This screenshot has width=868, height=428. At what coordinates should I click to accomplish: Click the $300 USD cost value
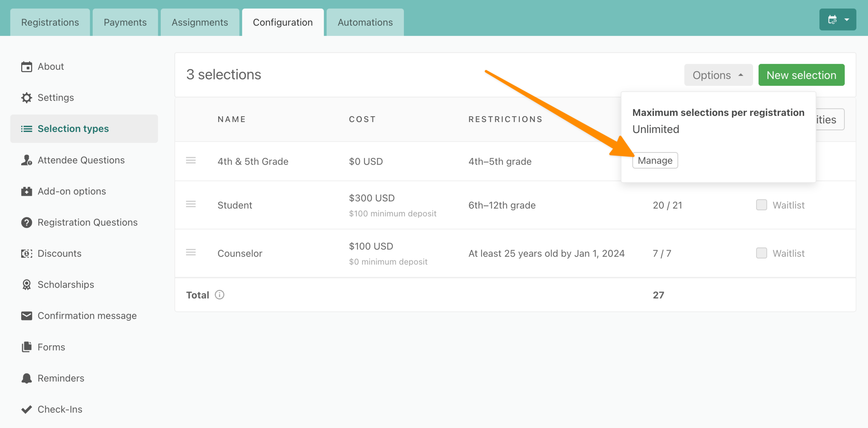[x=372, y=198]
